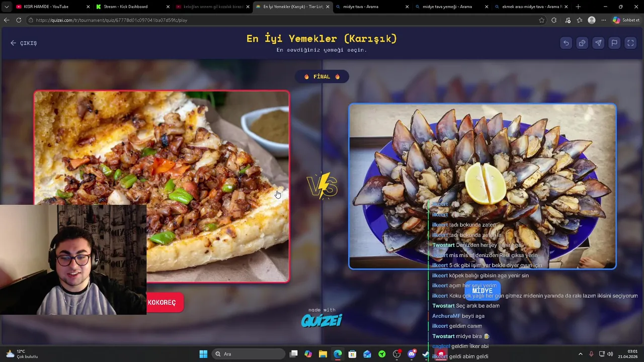The width and height of the screenshot is (644, 362).
Task: Open a new browser tab
Action: (x=578, y=7)
